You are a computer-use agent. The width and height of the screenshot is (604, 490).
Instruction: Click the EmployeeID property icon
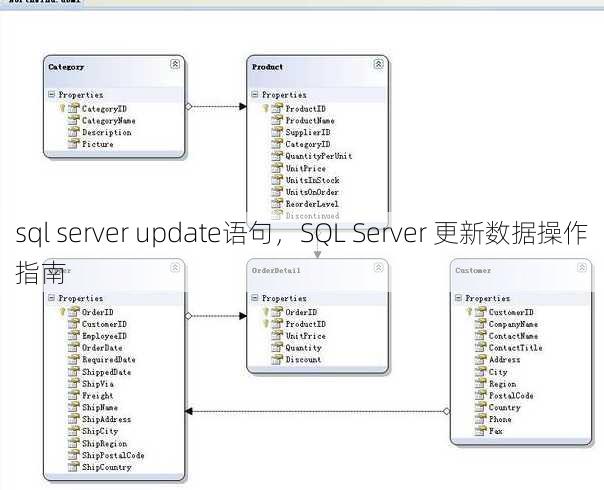[73, 336]
